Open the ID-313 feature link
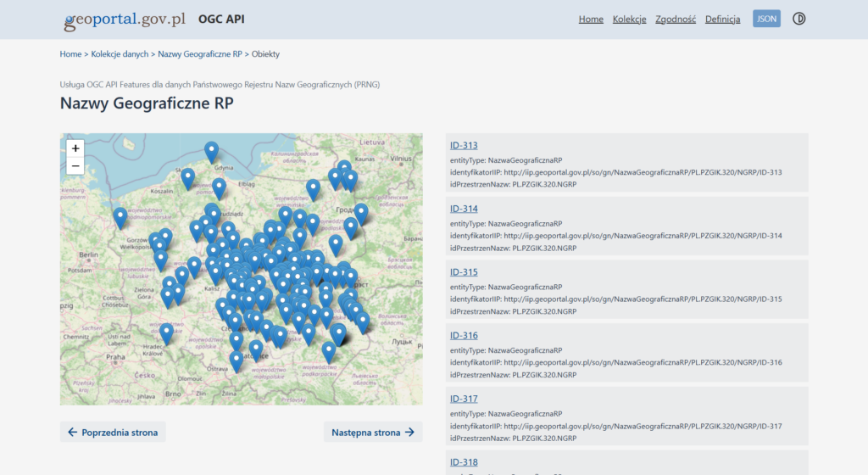The height and width of the screenshot is (475, 868). click(x=464, y=146)
